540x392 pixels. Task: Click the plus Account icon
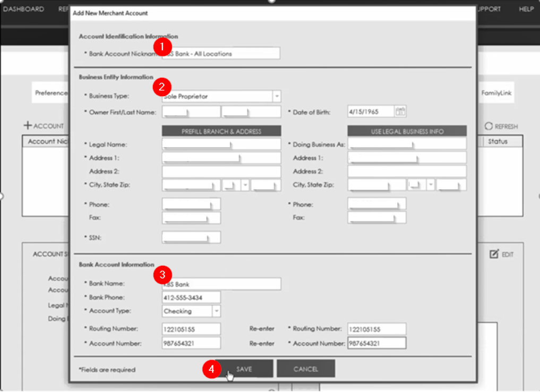coord(28,126)
